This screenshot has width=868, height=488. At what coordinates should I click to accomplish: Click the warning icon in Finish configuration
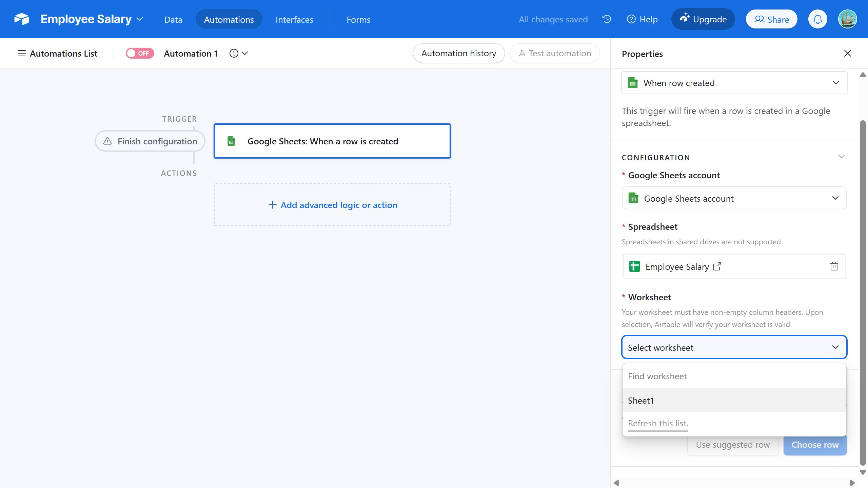[x=107, y=141]
